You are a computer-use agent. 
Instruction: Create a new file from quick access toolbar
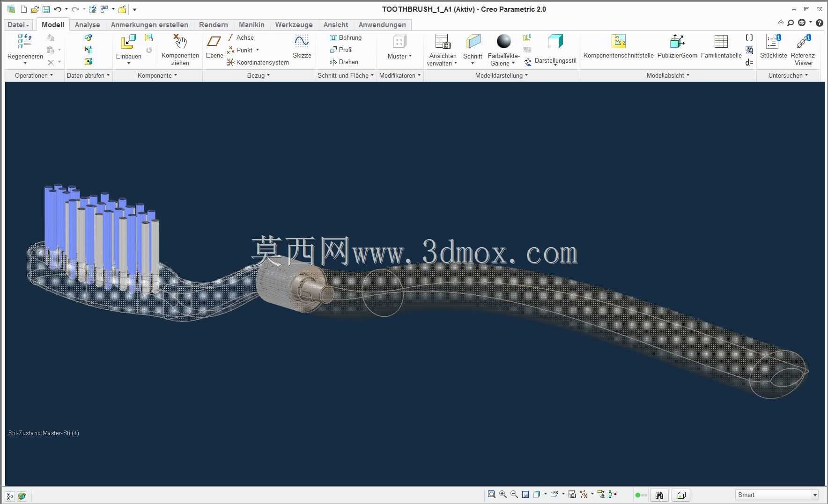click(x=24, y=9)
